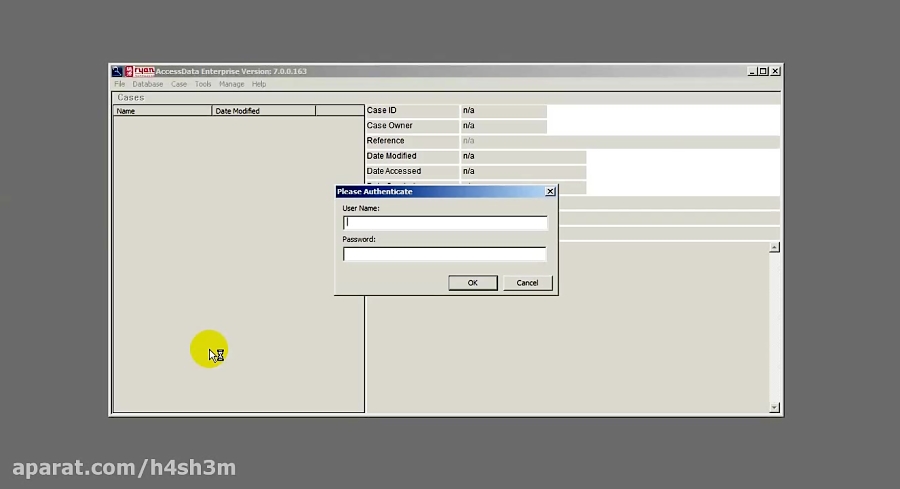
Task: Sort cases by Name column header
Action: pyautogui.click(x=162, y=111)
